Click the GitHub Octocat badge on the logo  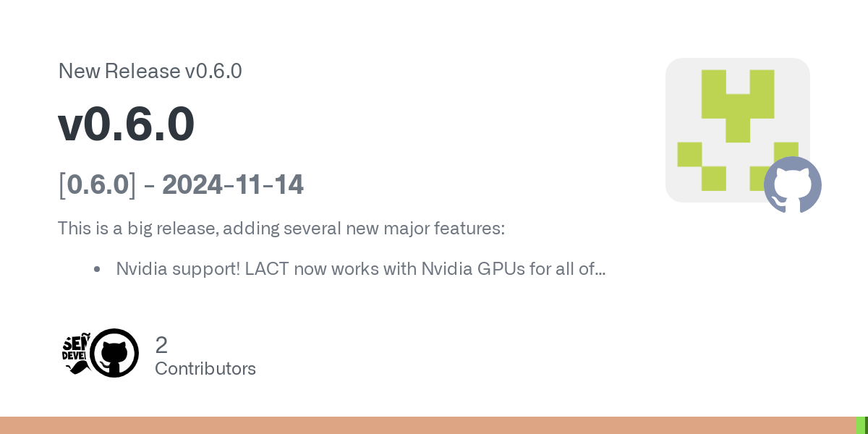[792, 184]
